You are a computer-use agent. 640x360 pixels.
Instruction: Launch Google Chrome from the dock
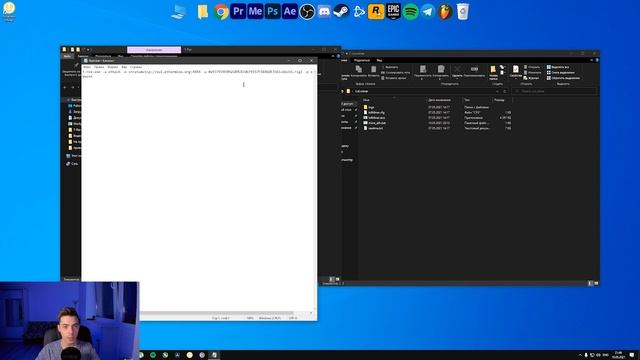[x=221, y=12]
